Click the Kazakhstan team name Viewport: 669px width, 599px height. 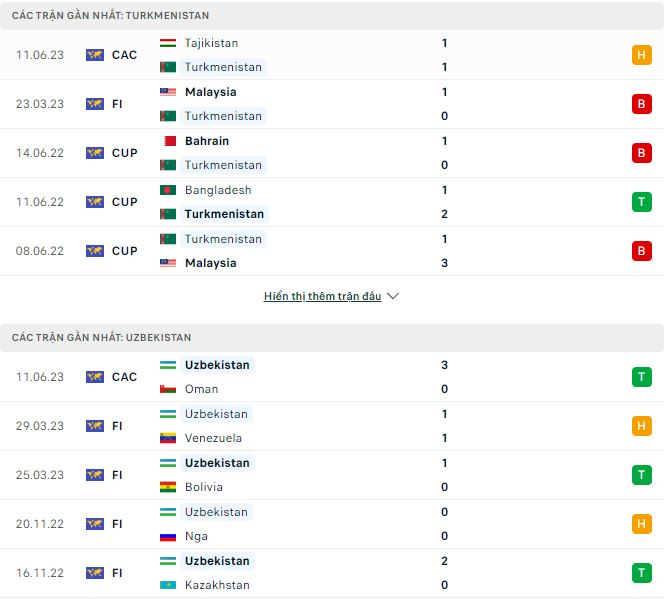click(x=217, y=585)
